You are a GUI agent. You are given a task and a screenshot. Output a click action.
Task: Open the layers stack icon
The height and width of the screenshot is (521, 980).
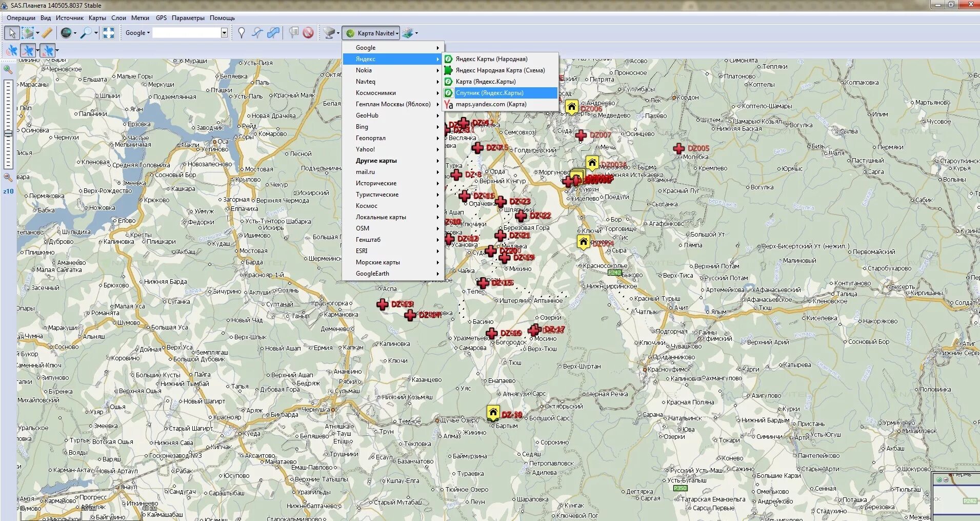pos(407,33)
